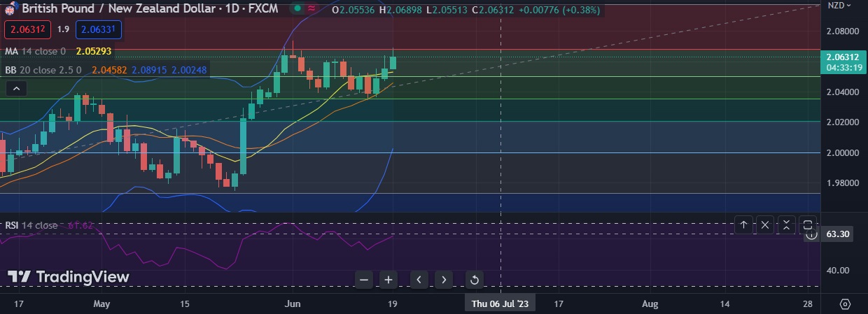Click the info circle beside the 63.30 label
Image resolution: width=868 pixels, height=314 pixels.
pyautogui.click(x=811, y=235)
